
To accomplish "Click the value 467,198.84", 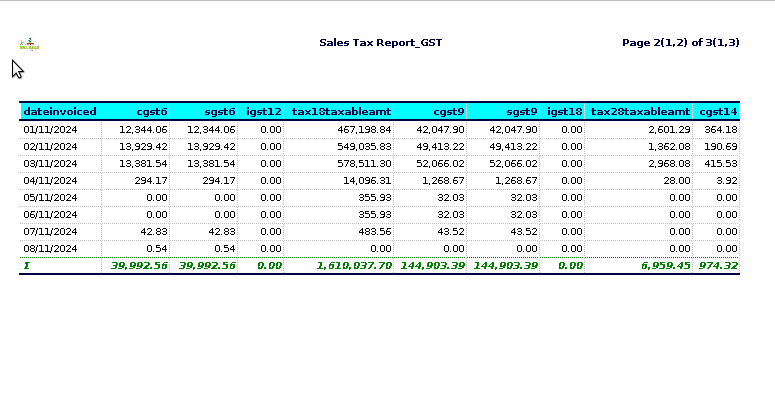I will [x=364, y=130].
